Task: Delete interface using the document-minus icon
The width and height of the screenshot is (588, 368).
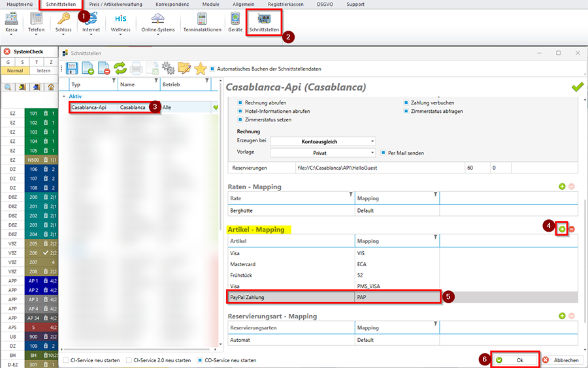Action: [x=103, y=68]
